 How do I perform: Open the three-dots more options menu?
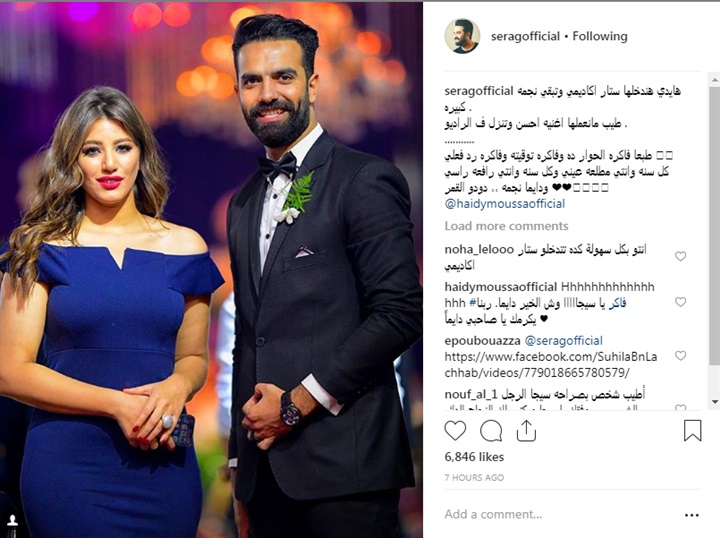[x=692, y=515]
